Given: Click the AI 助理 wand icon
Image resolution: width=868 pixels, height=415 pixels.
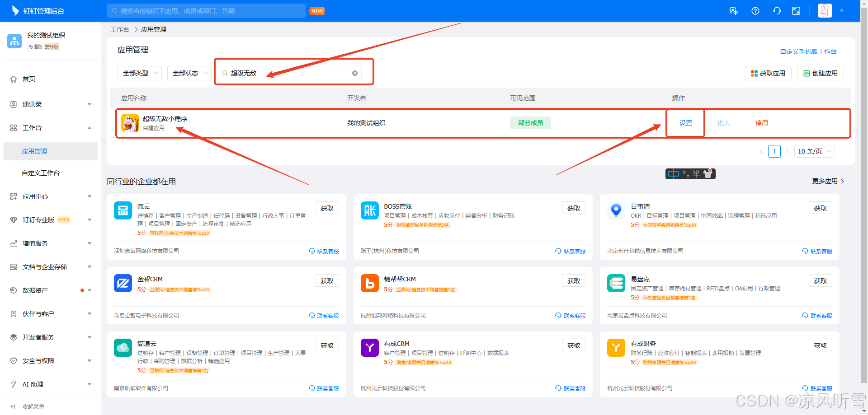Looking at the screenshot, I should [x=14, y=384].
